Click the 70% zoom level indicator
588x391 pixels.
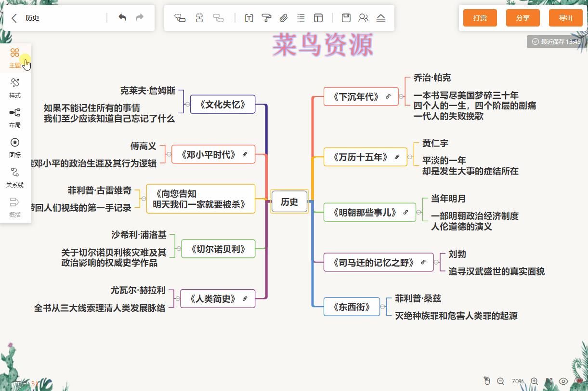tap(518, 381)
